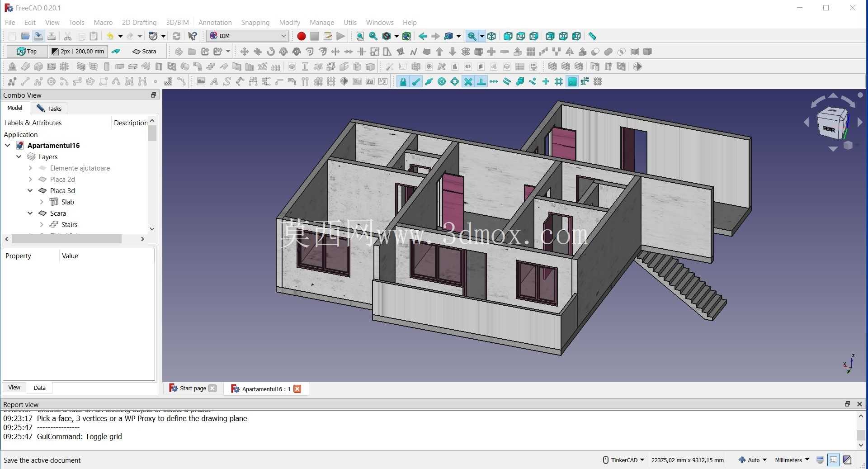Select the draft Line tool

pyautogui.click(x=25, y=81)
